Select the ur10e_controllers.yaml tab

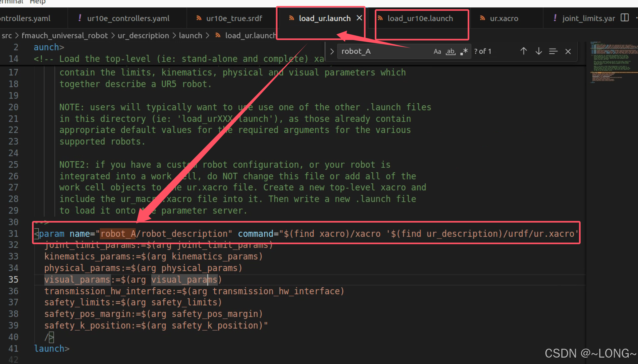128,18
